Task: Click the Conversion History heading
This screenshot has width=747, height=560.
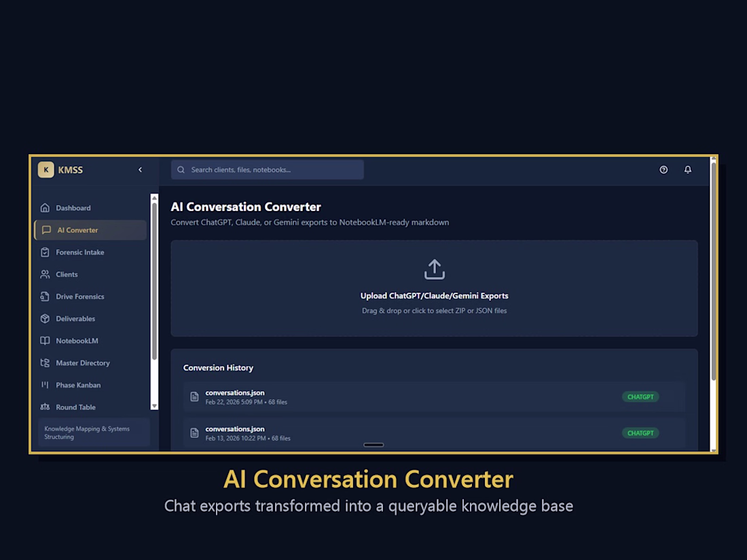Action: (218, 368)
